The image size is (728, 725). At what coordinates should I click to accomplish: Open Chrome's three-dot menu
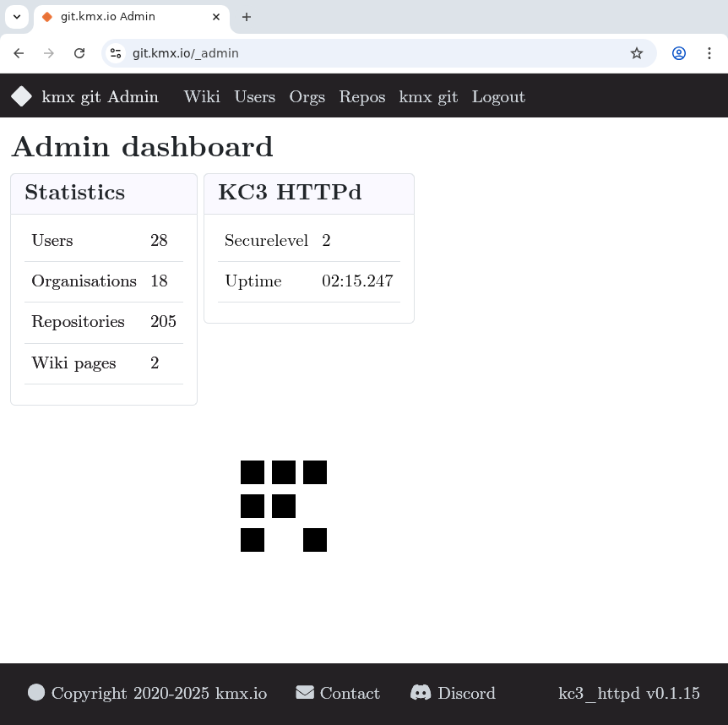pyautogui.click(x=709, y=53)
